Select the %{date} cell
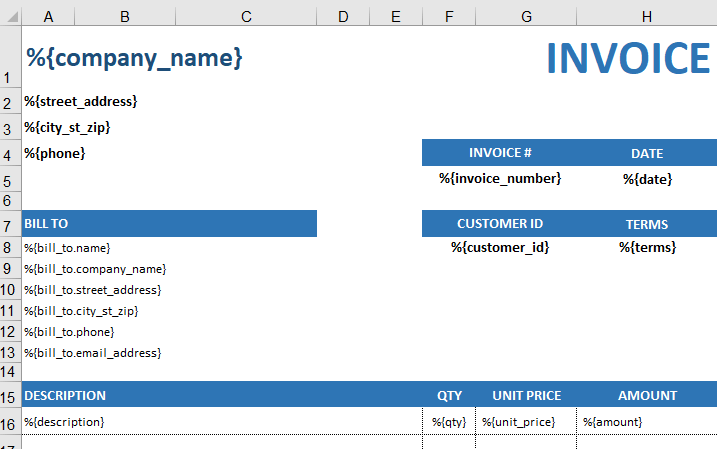Screen dimensions: 717x449 point(647,179)
